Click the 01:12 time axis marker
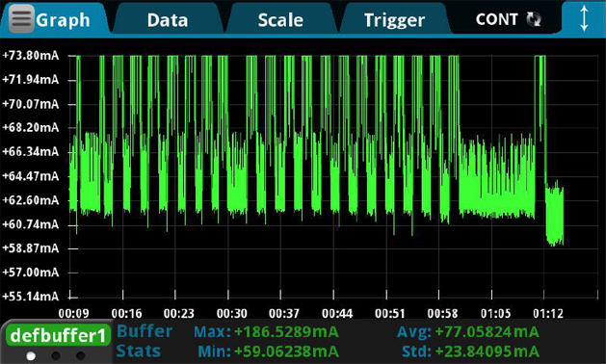This screenshot has width=606, height=364. pos(548,313)
